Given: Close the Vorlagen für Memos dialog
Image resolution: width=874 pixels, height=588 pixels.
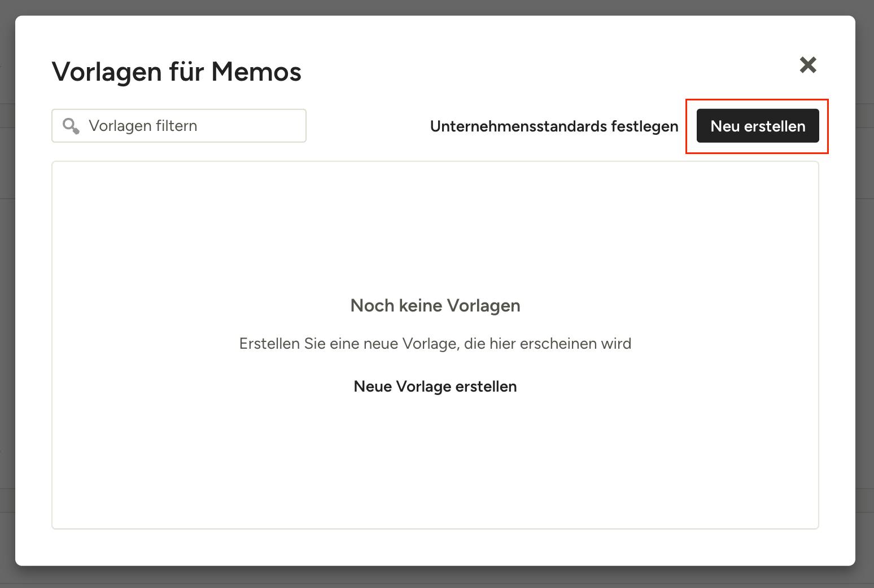Looking at the screenshot, I should pos(808,65).
